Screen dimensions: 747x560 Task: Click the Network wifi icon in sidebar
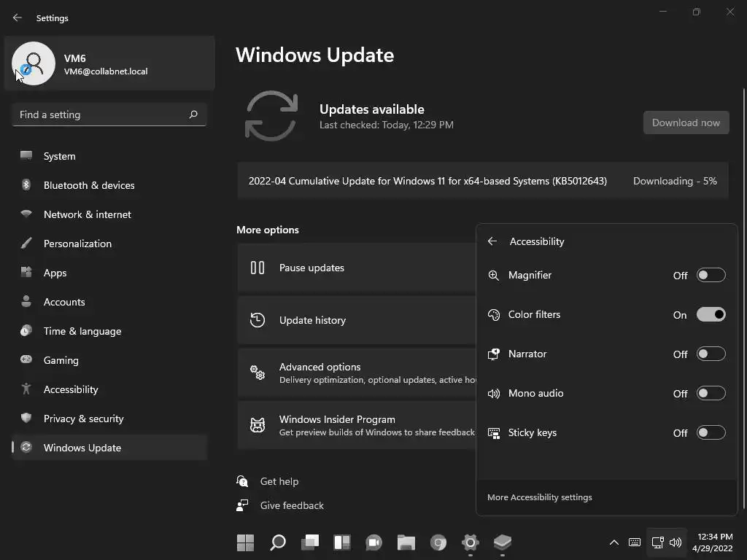[x=26, y=214]
